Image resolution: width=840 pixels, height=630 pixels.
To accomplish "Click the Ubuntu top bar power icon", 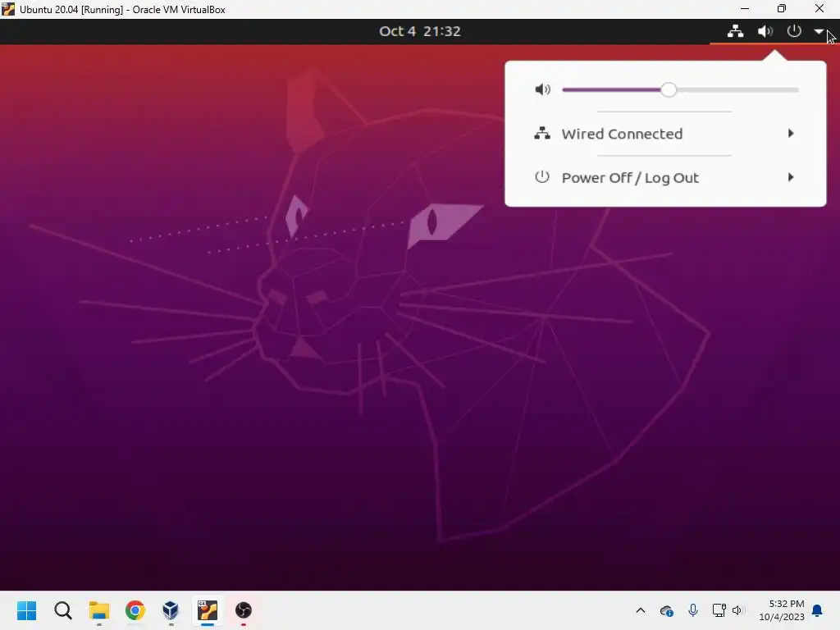I will (794, 31).
